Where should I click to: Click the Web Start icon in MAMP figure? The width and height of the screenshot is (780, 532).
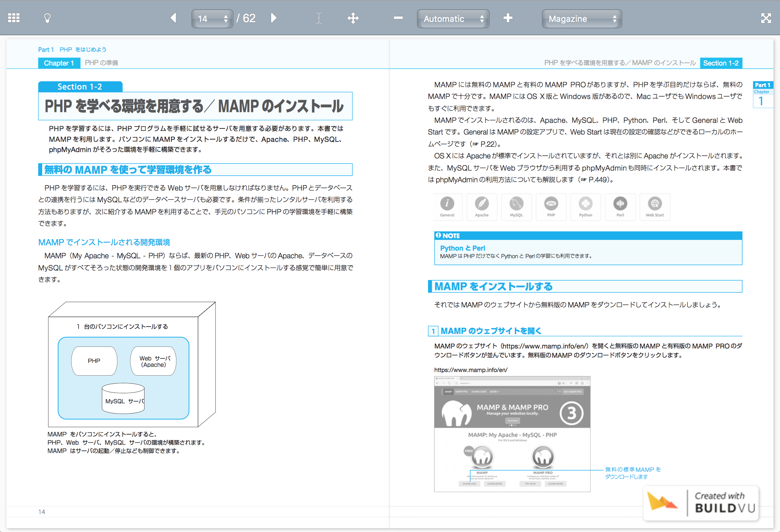(655, 207)
